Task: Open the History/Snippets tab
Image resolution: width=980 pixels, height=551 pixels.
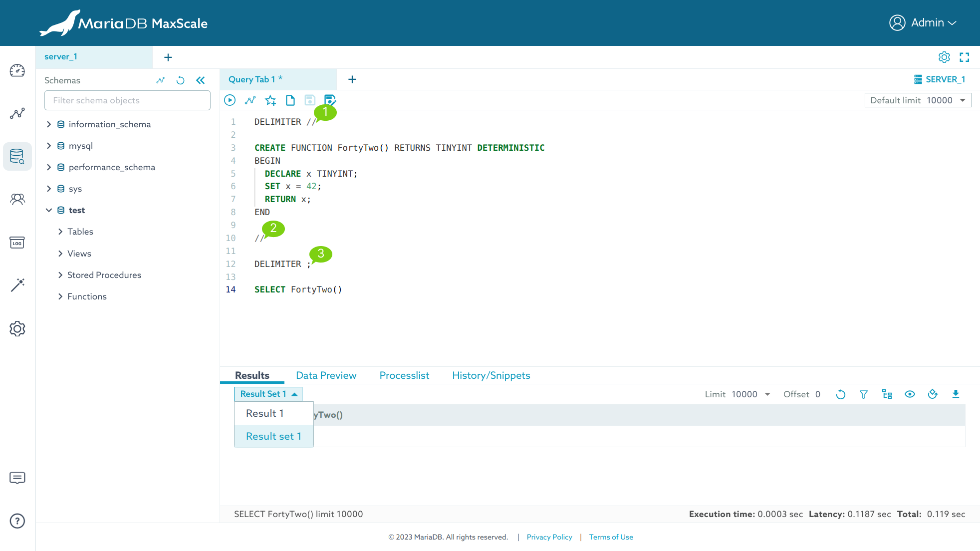Action: coord(491,375)
